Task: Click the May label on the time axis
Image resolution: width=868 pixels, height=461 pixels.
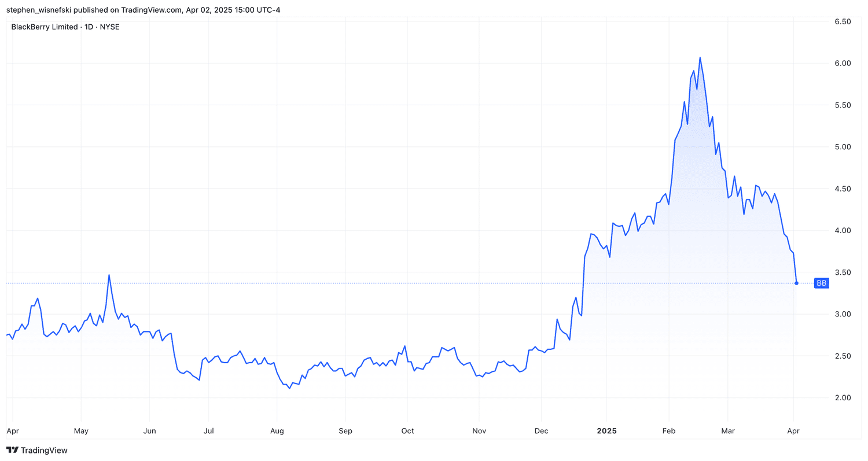Action: coord(81,431)
